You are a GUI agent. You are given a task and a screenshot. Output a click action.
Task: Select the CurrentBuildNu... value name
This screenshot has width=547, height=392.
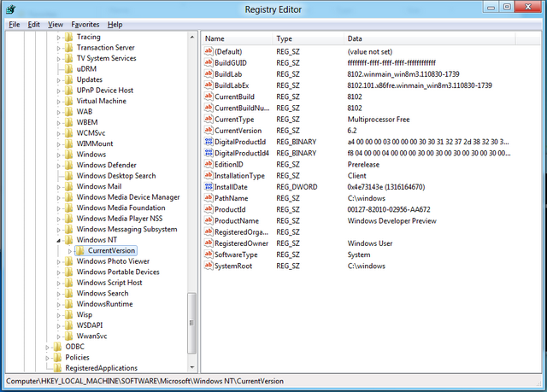pos(242,108)
